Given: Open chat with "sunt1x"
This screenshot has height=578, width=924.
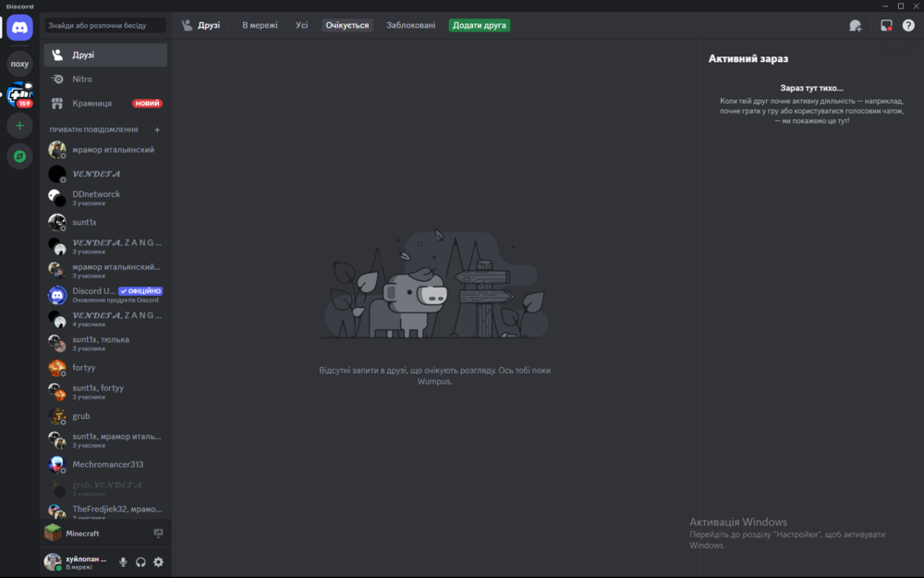Looking at the screenshot, I should tap(105, 222).
